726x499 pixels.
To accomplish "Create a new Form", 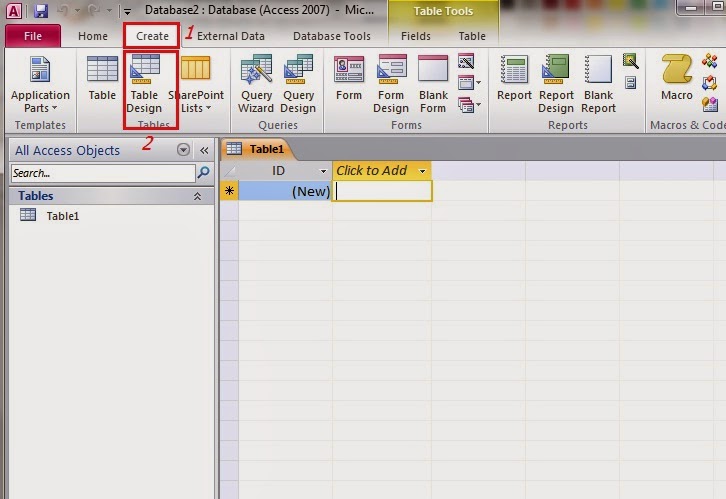I will pyautogui.click(x=349, y=78).
